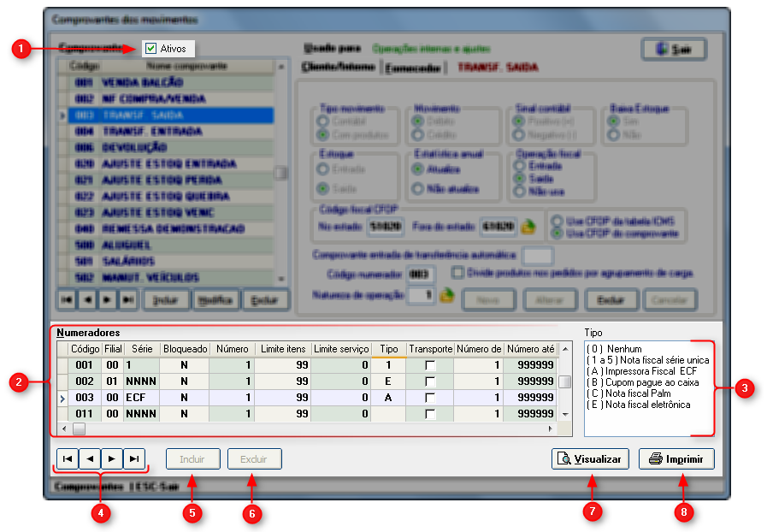Select the Código column header in Numeradores
The height and width of the screenshot is (532, 767).
[86, 349]
